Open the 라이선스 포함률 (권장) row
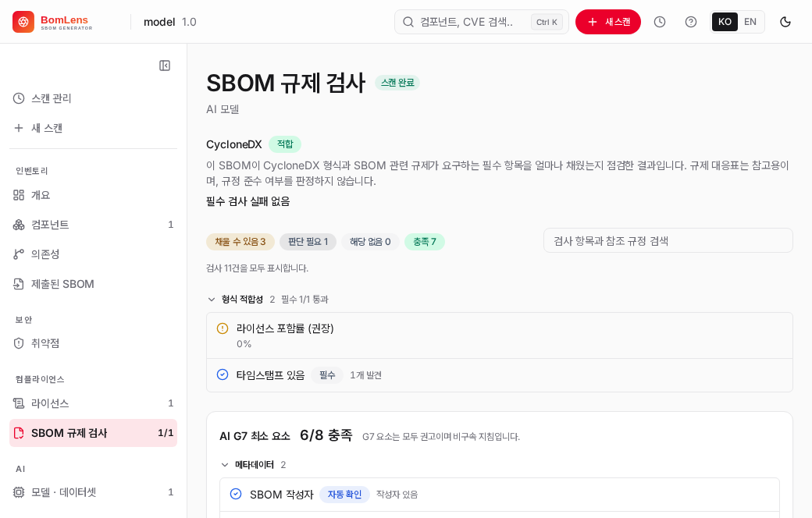The height and width of the screenshot is (518, 812). [499, 335]
